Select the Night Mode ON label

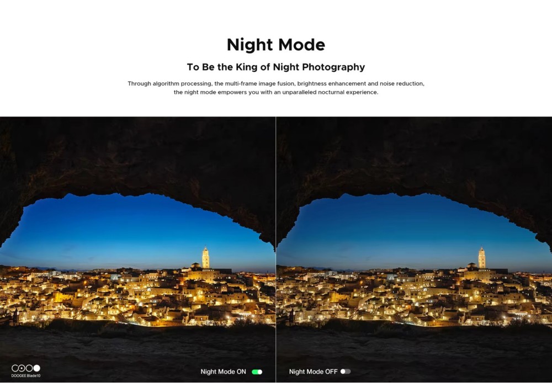point(223,372)
